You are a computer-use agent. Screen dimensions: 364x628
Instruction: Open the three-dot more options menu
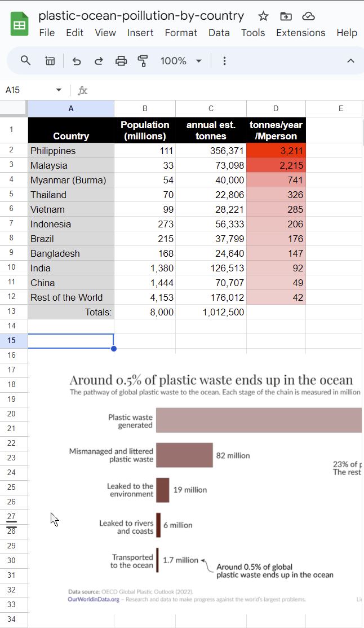pos(224,61)
